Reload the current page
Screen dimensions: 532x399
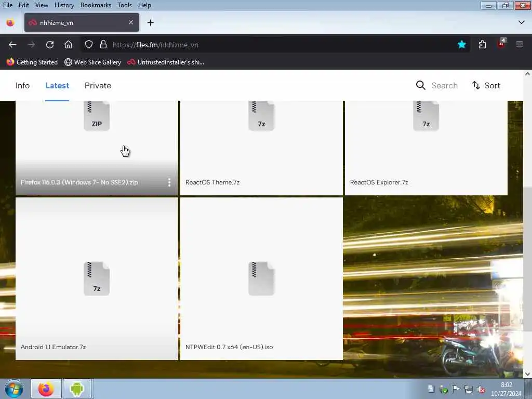(x=50, y=45)
